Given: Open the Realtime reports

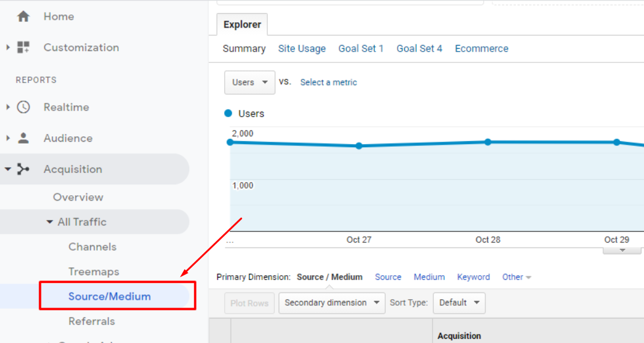Looking at the screenshot, I should pyautogui.click(x=66, y=107).
